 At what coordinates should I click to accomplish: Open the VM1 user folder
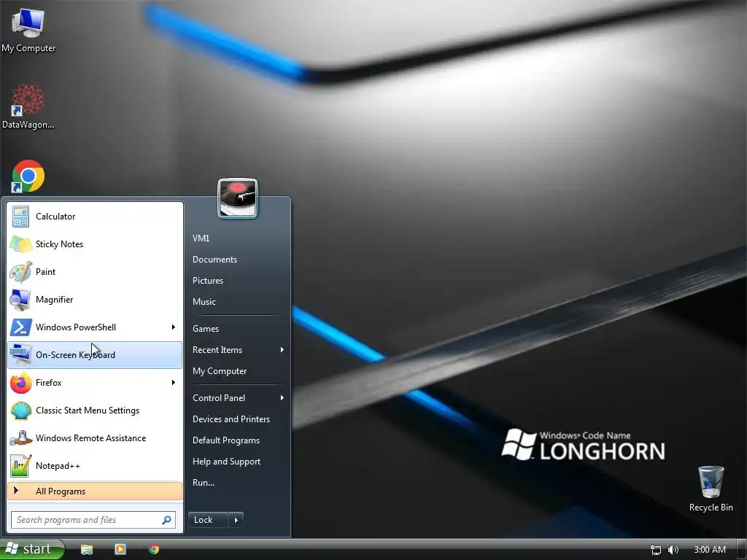point(201,238)
